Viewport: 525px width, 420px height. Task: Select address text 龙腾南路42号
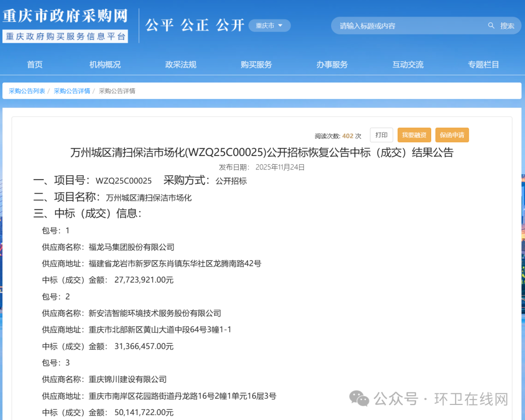point(237,264)
